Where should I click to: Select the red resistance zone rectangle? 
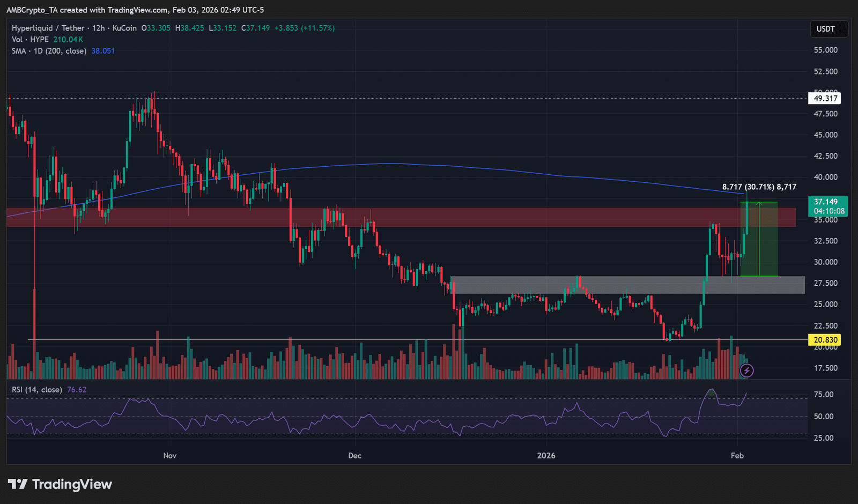(x=375, y=217)
